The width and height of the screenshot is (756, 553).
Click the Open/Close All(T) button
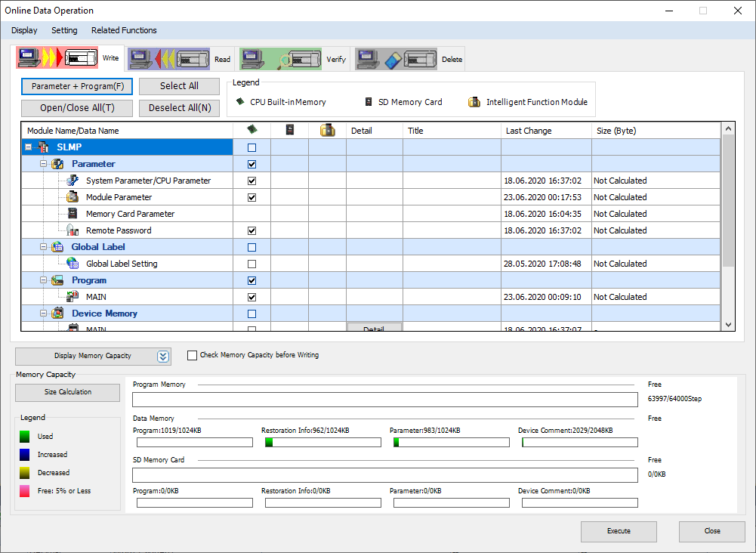[77, 108]
